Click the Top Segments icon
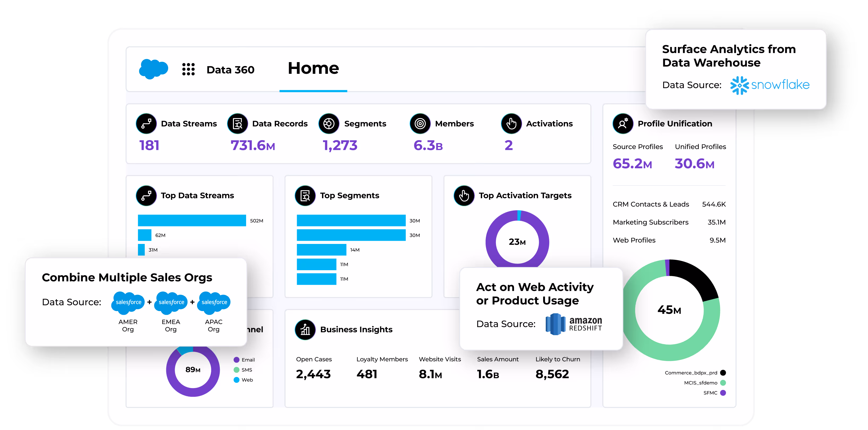 [x=305, y=196]
